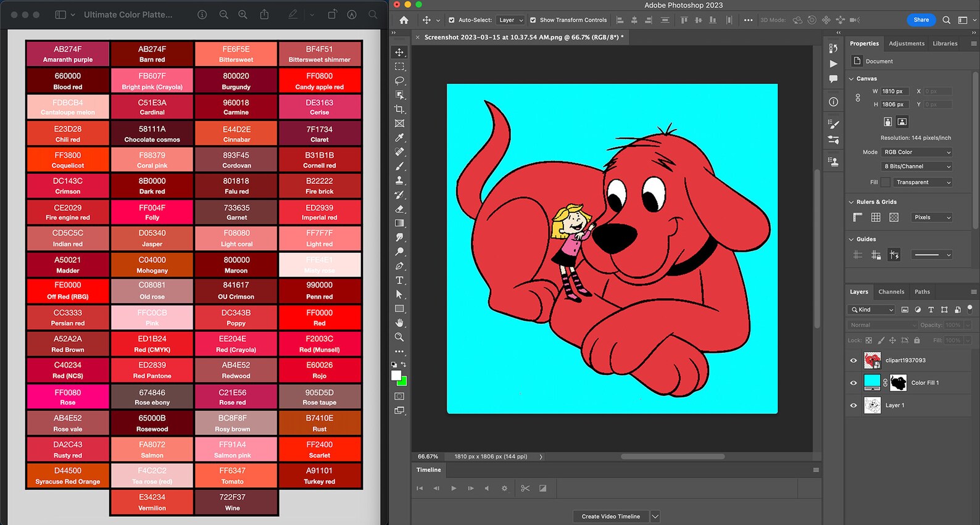Select the Pen tool
Viewport: 980px width, 525px height.
[x=399, y=266]
